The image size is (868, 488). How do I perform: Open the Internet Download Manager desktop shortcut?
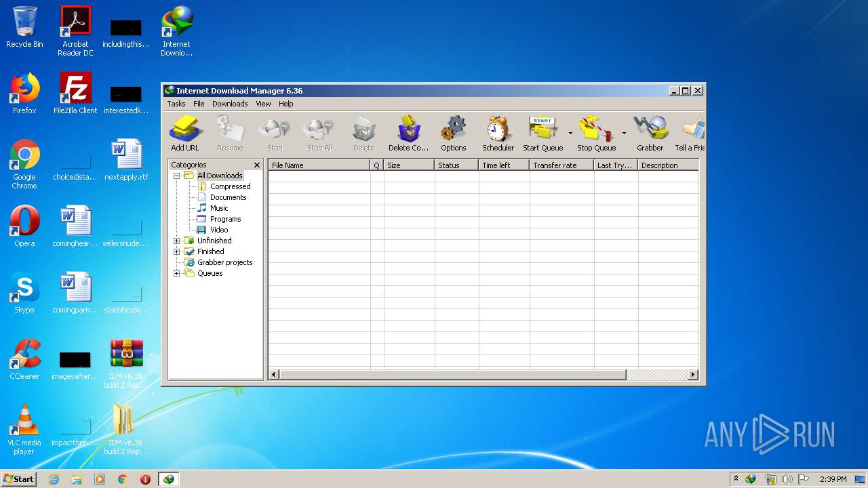176,32
